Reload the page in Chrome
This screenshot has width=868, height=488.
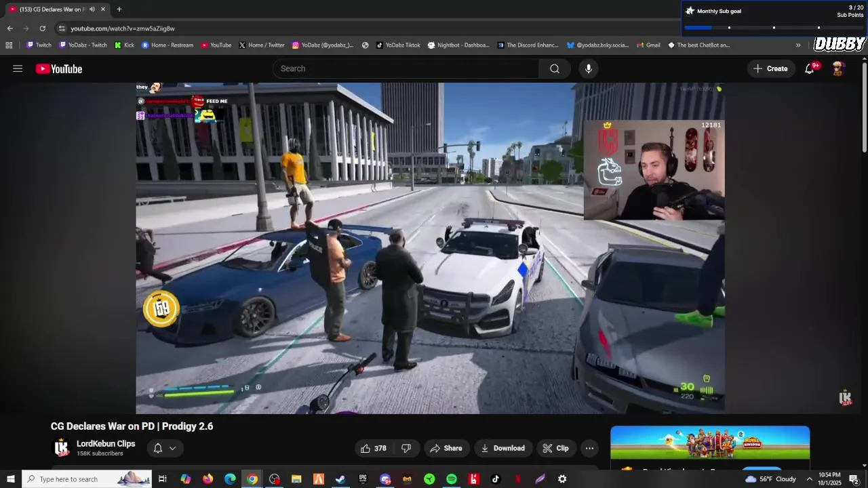tap(42, 28)
